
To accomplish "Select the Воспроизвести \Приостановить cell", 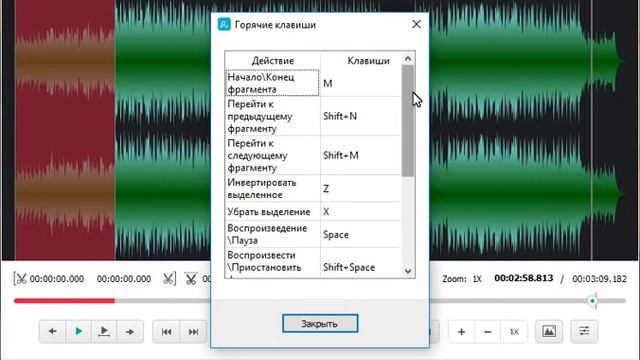I will coord(272,263).
